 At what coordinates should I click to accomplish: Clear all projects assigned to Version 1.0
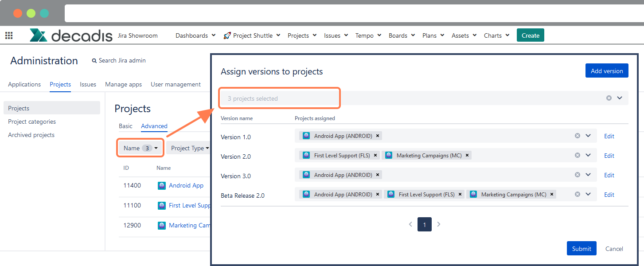[577, 136]
